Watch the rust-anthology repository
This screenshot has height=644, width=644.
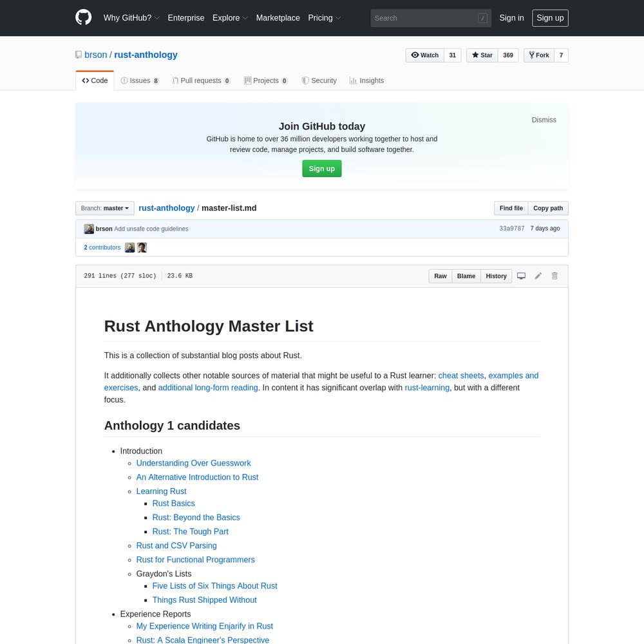(x=424, y=55)
